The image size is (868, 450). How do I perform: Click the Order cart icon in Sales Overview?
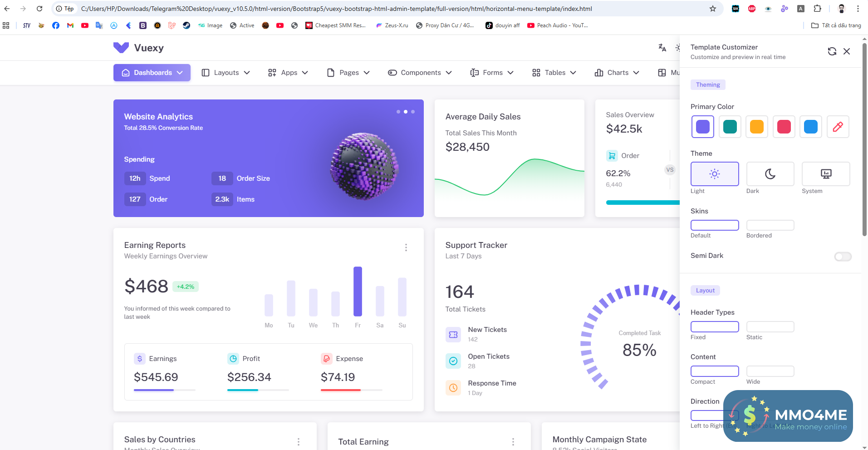pos(612,156)
